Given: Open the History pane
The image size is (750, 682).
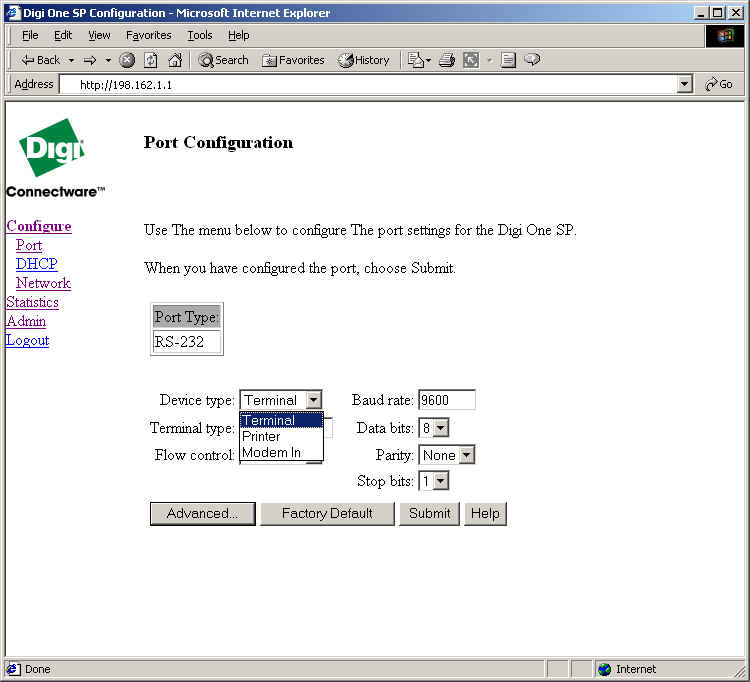Looking at the screenshot, I should 364,60.
